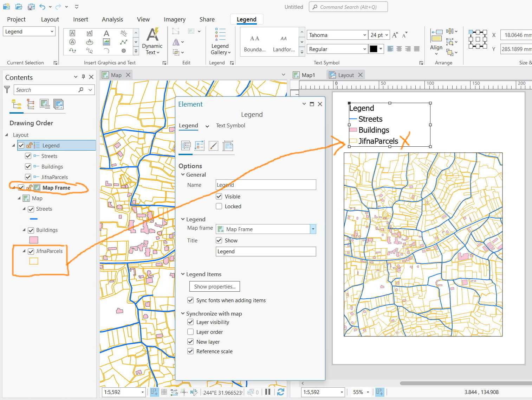Open the Dynamic Text tool
Viewport: 532px width, 400px height.
point(152,42)
